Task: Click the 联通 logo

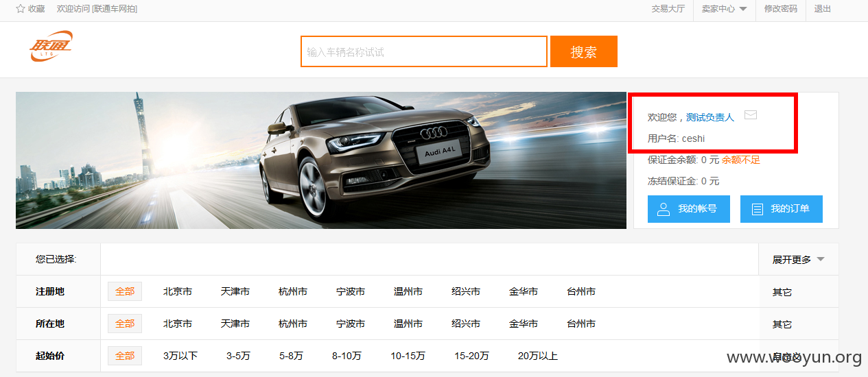Action: 51,46
